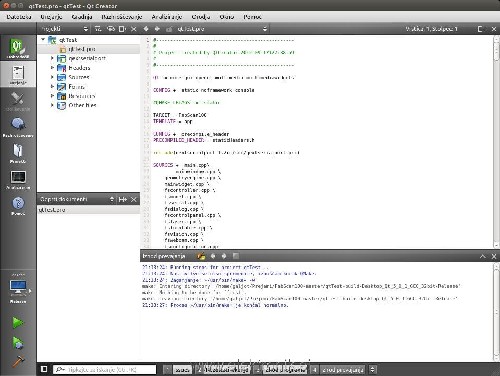This screenshot has width=500, height=376.
Task: Split the open documents panel
Action: [123, 199]
